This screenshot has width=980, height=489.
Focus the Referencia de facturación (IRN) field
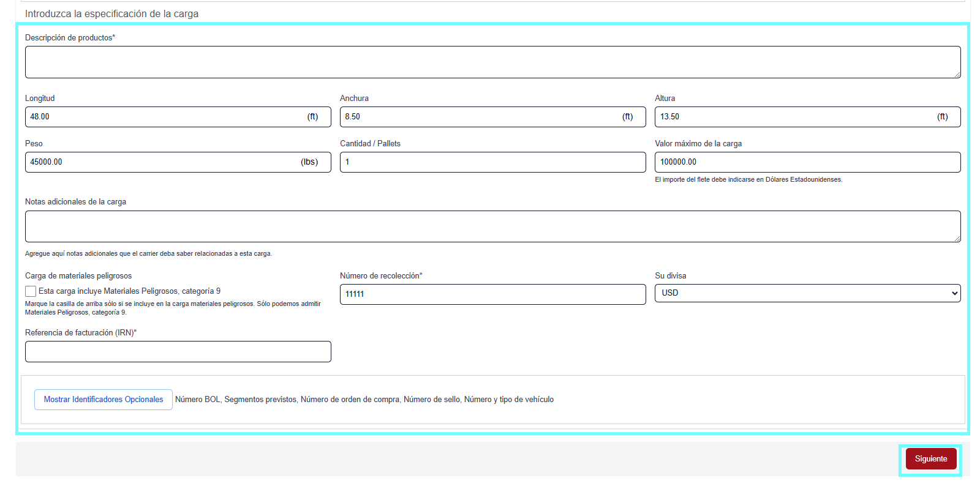click(178, 352)
